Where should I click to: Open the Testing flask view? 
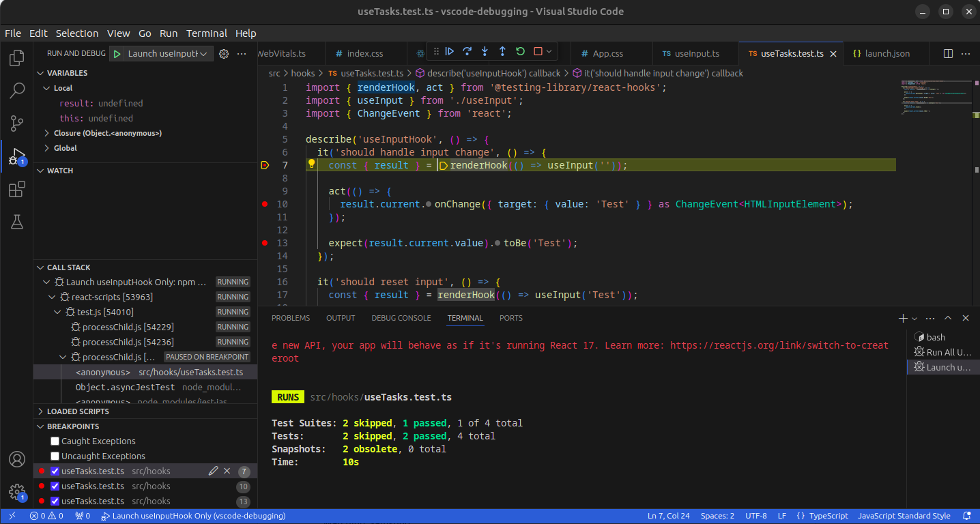click(17, 222)
